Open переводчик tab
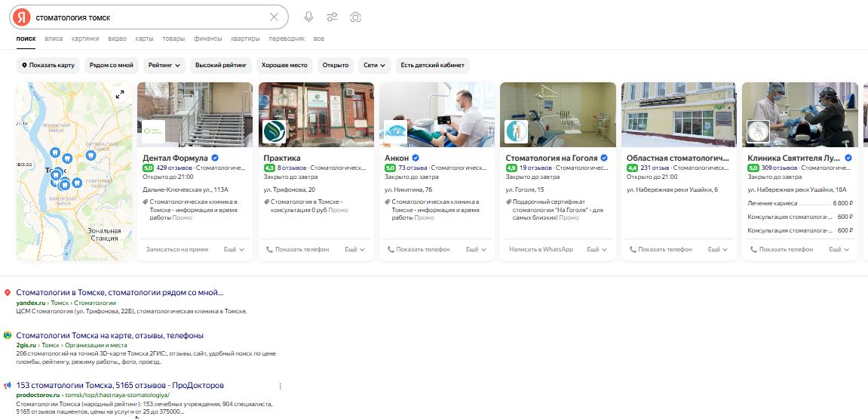 point(287,39)
